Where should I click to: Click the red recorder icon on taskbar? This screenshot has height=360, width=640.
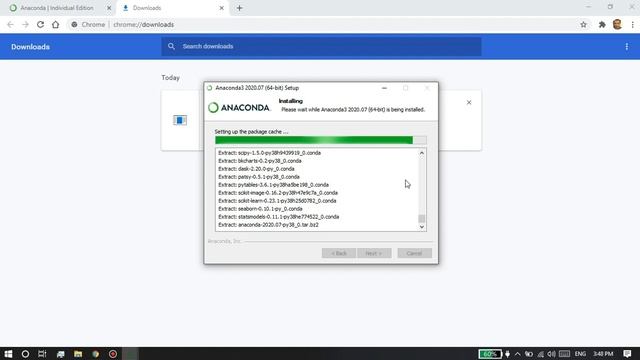pyautogui.click(x=113, y=354)
